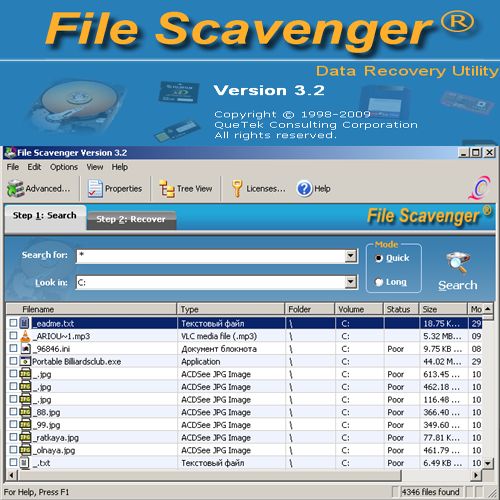
Task: Click the blue Help question icon
Action: (304, 189)
